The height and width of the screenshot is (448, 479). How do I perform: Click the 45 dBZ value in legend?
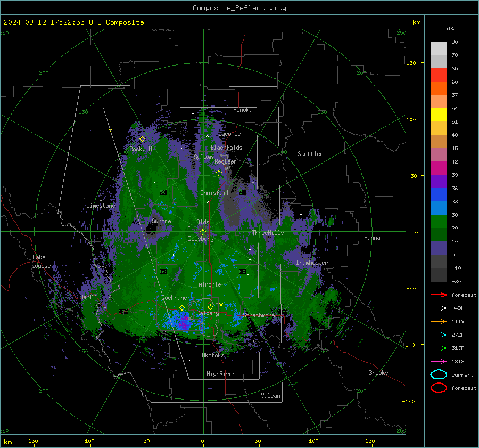[455, 148]
